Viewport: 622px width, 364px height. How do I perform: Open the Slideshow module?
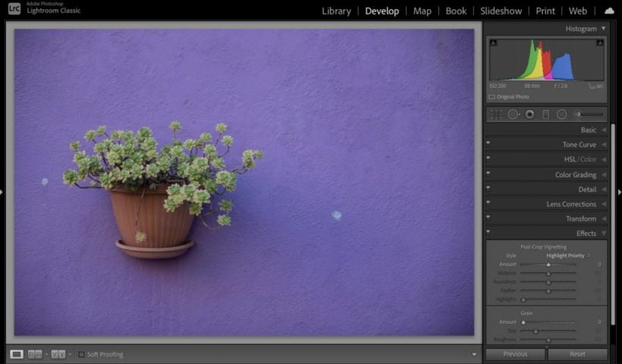[x=501, y=11]
